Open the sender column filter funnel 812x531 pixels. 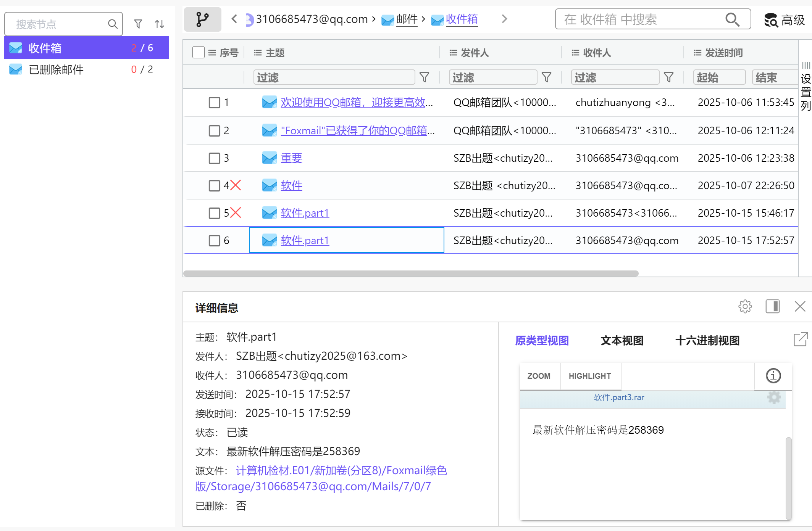546,77
